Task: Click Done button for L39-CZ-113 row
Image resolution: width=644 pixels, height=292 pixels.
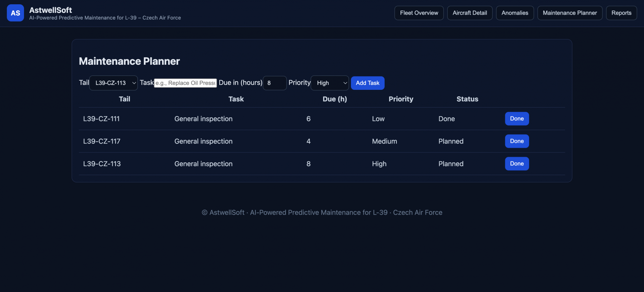Action: click(517, 164)
